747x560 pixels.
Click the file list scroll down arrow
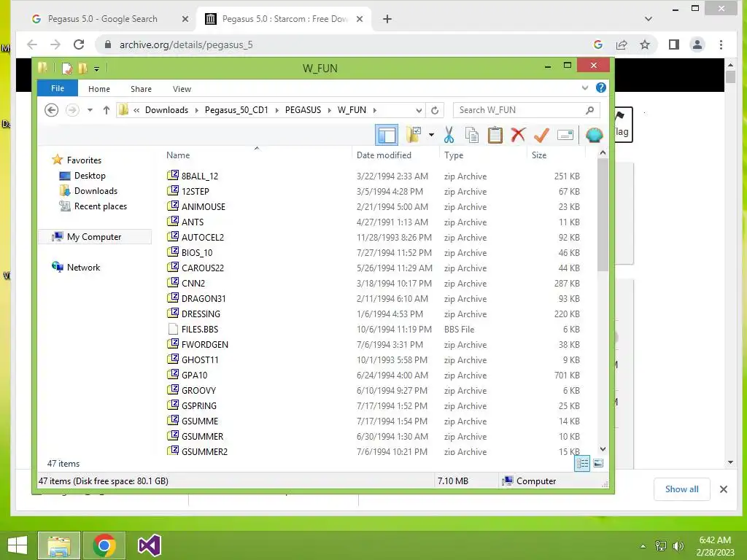[x=603, y=449]
